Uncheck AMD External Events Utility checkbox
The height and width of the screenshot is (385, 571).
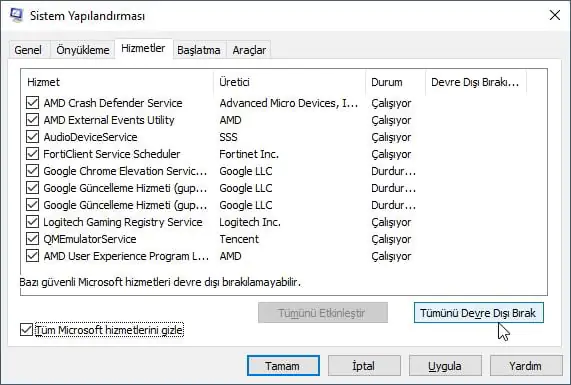coord(32,120)
